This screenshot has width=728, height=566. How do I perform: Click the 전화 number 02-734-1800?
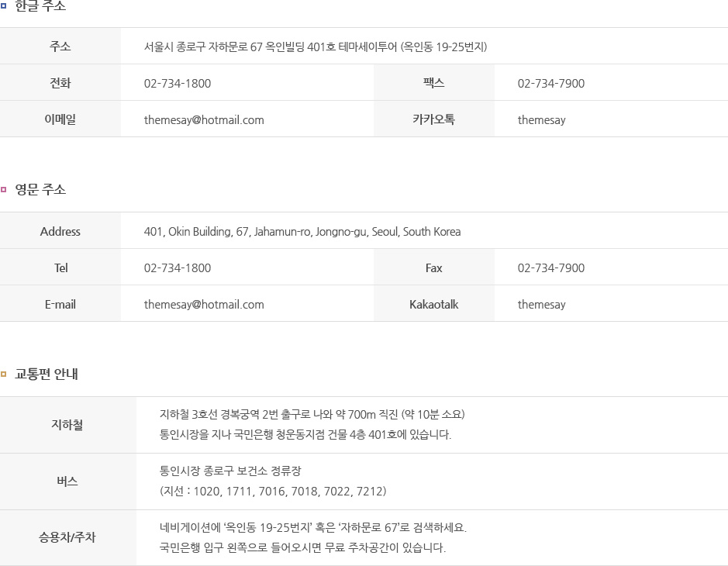(x=178, y=84)
